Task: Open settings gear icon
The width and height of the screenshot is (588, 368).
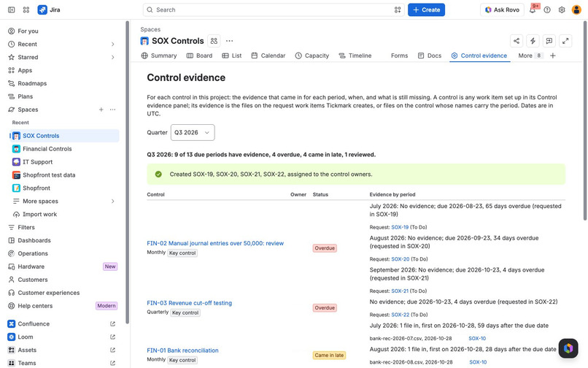Action: pos(562,9)
